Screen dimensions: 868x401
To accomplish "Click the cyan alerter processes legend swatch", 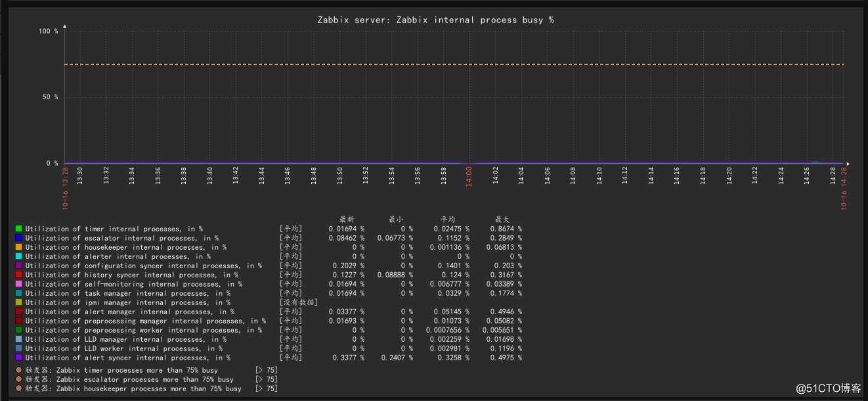I will (18, 256).
